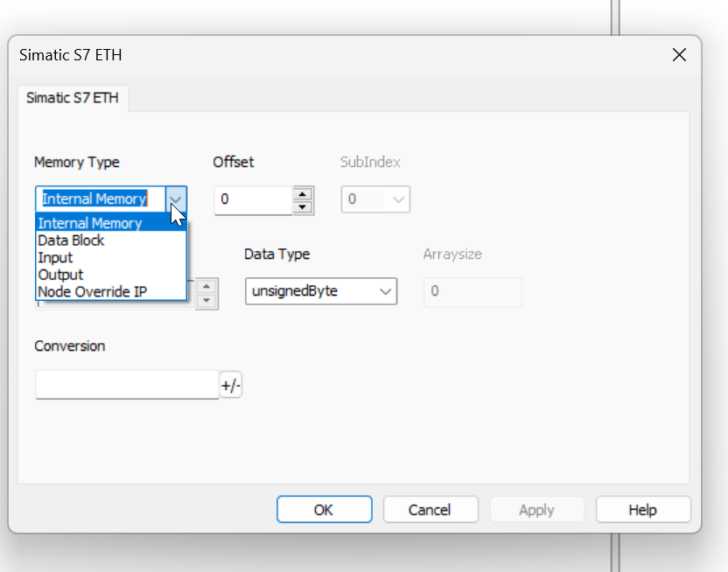Click the Apply button
Screen dimensions: 728x572
536,509
